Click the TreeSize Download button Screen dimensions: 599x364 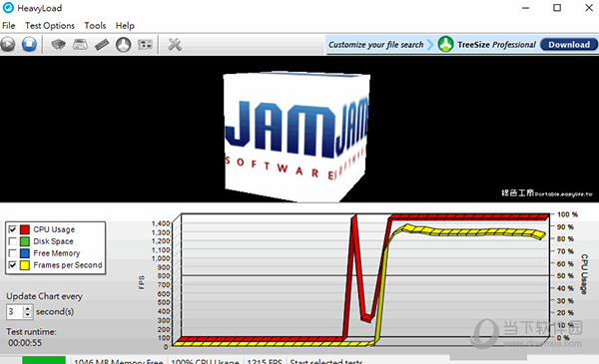pyautogui.click(x=569, y=45)
